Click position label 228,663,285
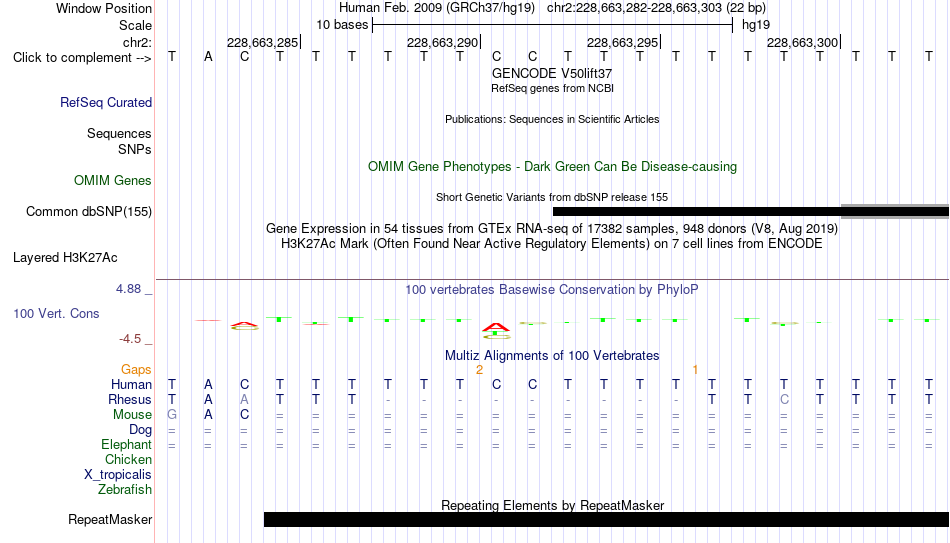The image size is (950, 543). [262, 42]
